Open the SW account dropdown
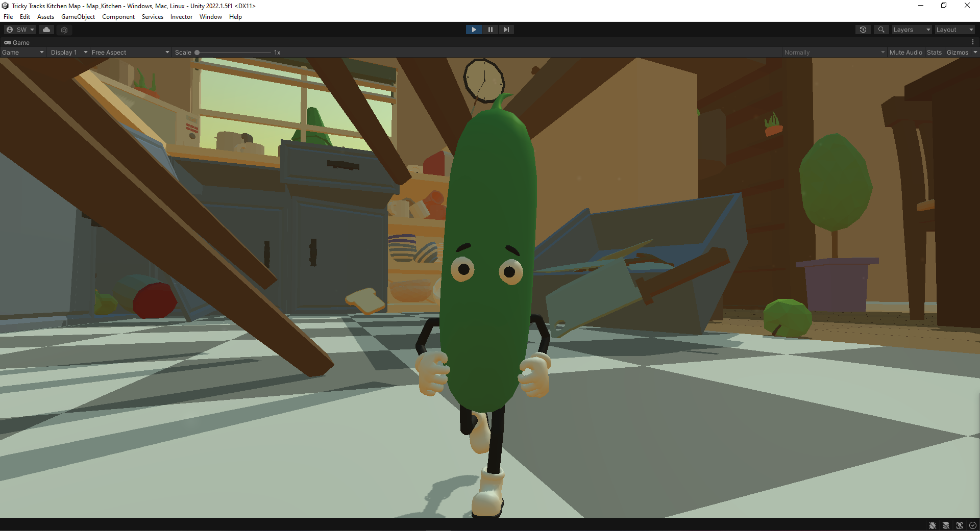The width and height of the screenshot is (980, 531). [20, 30]
